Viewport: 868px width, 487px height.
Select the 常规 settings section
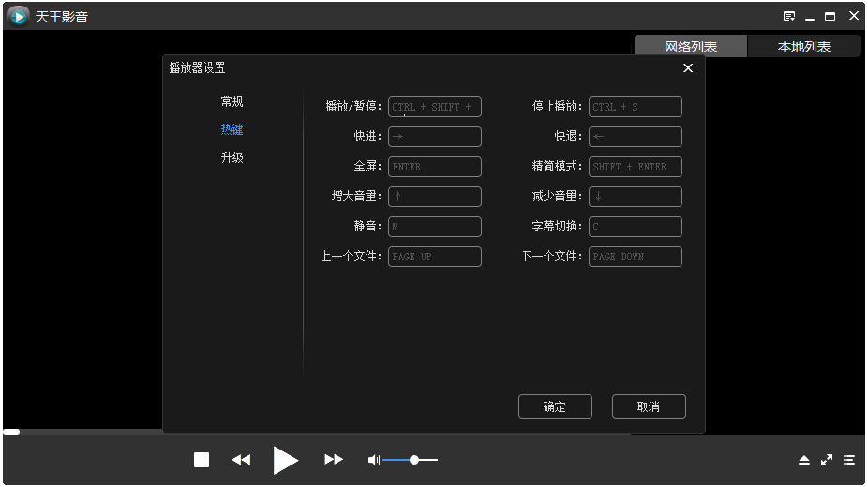232,101
